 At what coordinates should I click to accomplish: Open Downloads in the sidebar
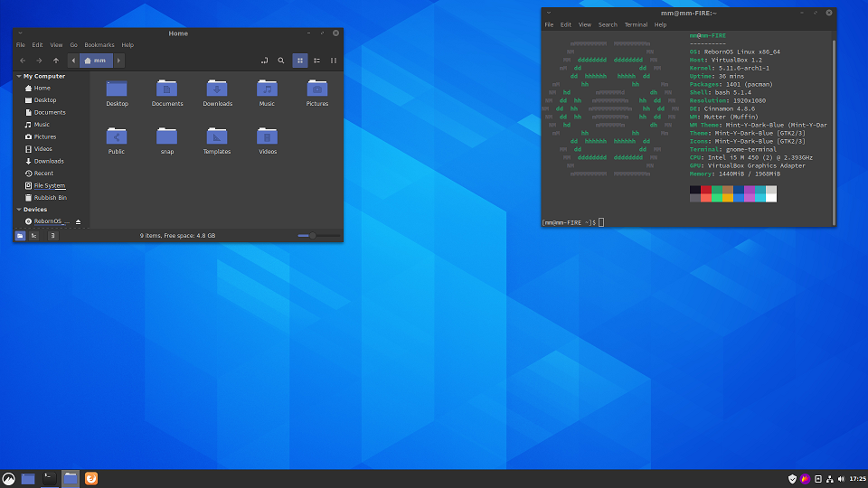pos(51,161)
